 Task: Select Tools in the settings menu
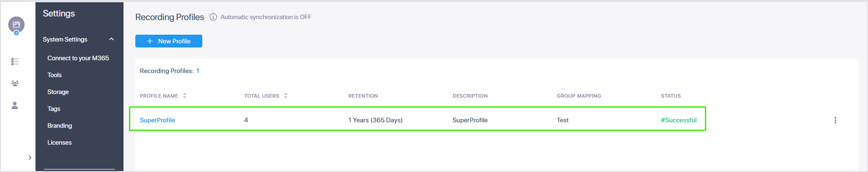pyautogui.click(x=55, y=75)
